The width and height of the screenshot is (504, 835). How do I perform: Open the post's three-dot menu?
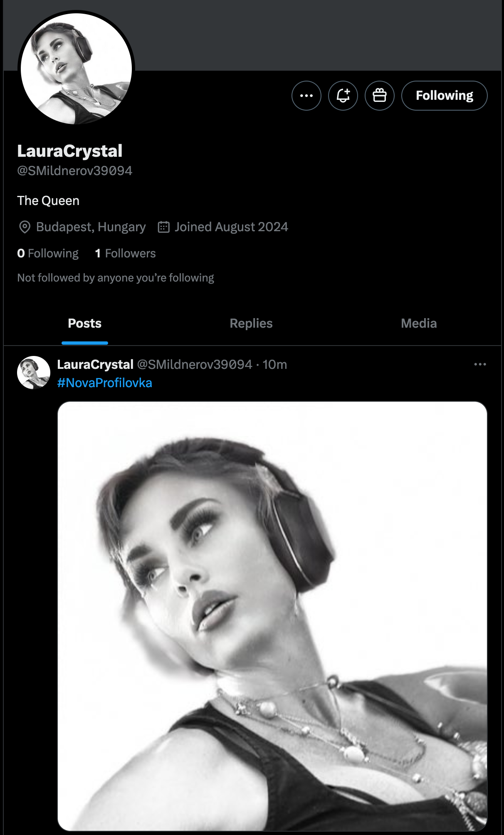[x=480, y=364]
